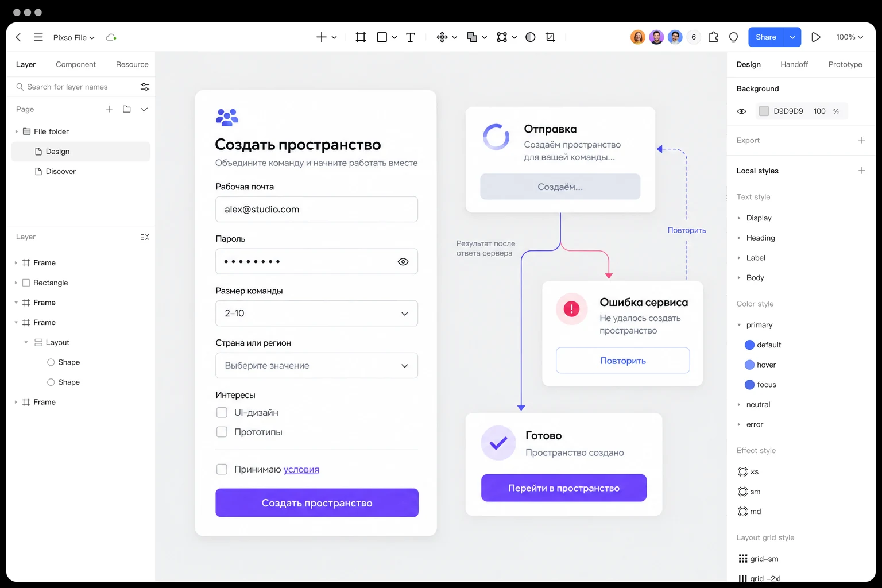The width and height of the screenshot is (882, 588).
Task: Create a new page folder
Action: 127,109
